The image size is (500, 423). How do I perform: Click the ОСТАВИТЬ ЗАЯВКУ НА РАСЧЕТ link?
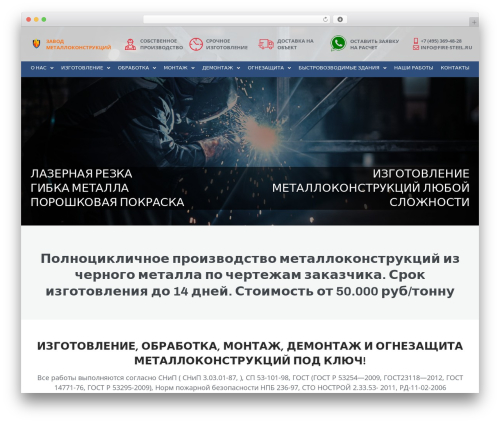coord(374,44)
